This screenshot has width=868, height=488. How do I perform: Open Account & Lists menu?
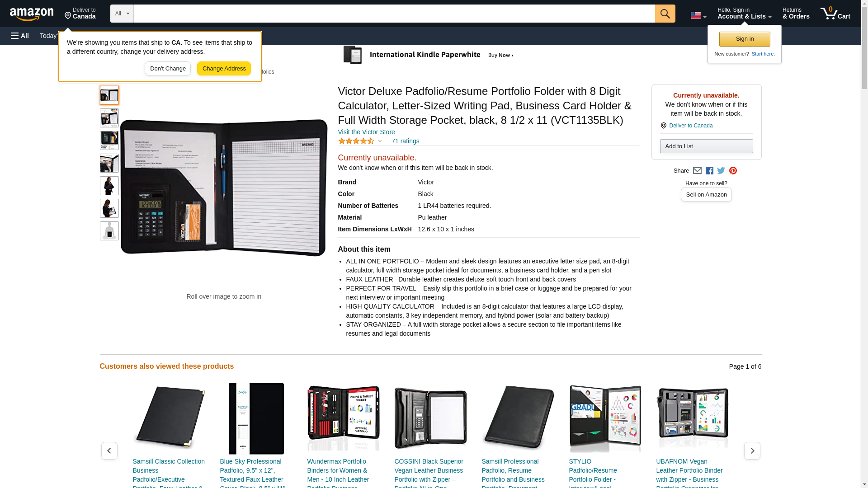tap(744, 14)
